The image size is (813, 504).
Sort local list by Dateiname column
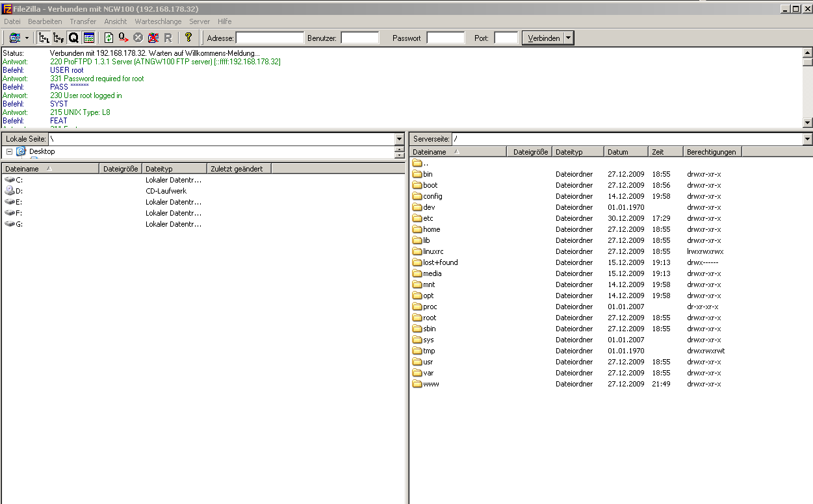click(51, 168)
